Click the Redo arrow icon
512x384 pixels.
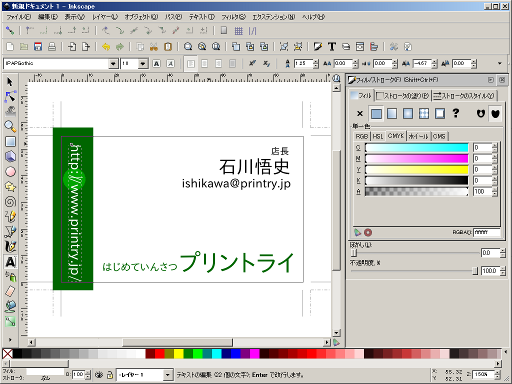(x=120, y=47)
